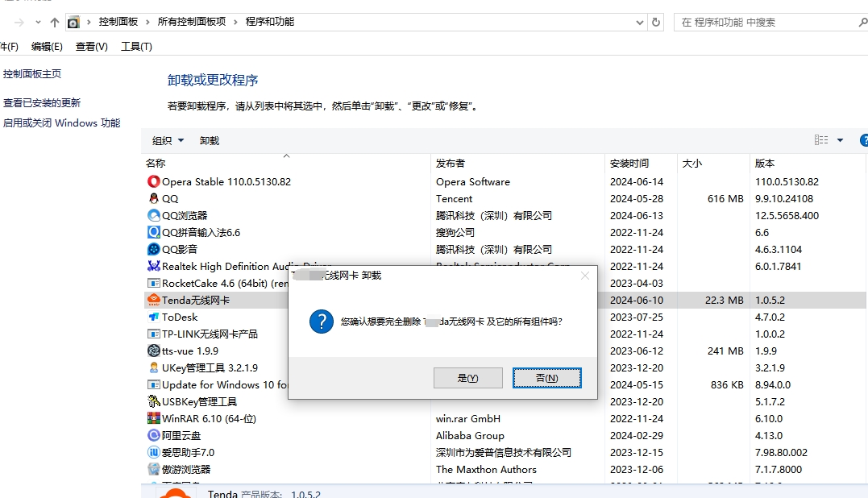Select the QQ浏览器 icon
Viewport: 868px width, 498px height.
point(153,215)
